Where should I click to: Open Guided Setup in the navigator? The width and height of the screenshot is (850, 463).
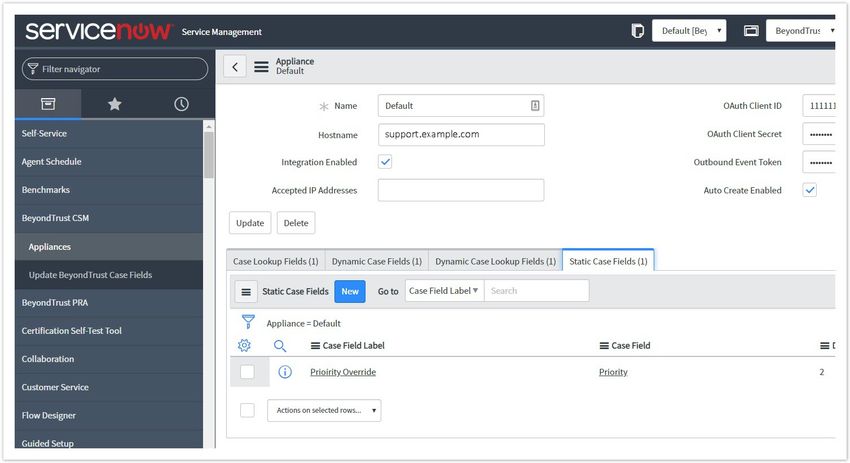[x=108, y=441]
